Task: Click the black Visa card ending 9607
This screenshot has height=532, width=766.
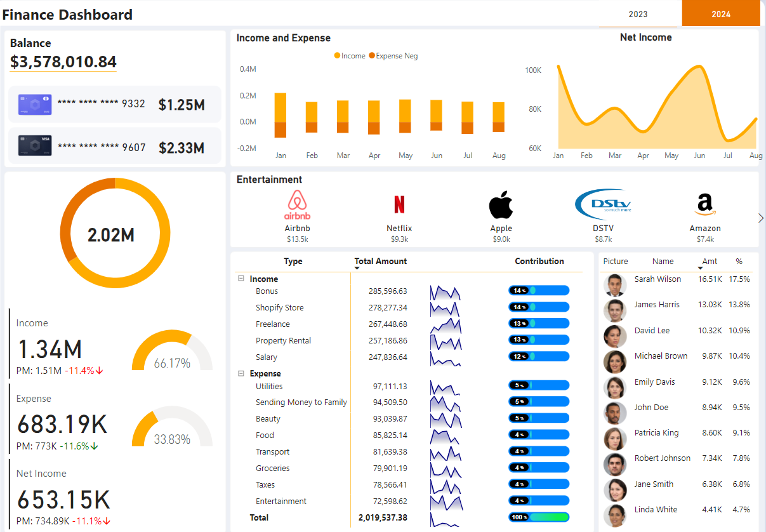Action: pyautogui.click(x=35, y=146)
